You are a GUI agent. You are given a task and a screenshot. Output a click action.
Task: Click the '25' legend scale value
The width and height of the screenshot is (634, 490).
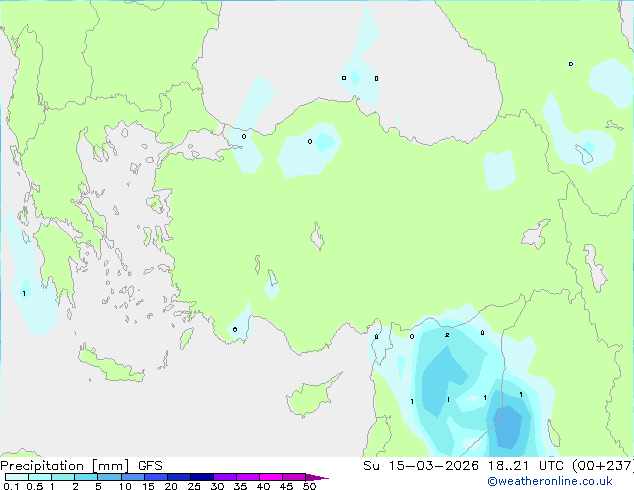pyautogui.click(x=194, y=486)
